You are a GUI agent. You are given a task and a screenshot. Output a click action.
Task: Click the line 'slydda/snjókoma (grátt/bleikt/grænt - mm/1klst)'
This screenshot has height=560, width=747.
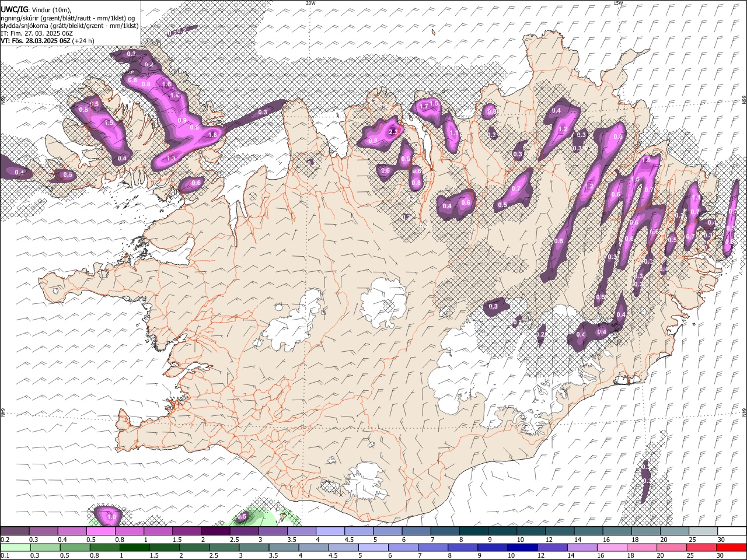(69, 26)
